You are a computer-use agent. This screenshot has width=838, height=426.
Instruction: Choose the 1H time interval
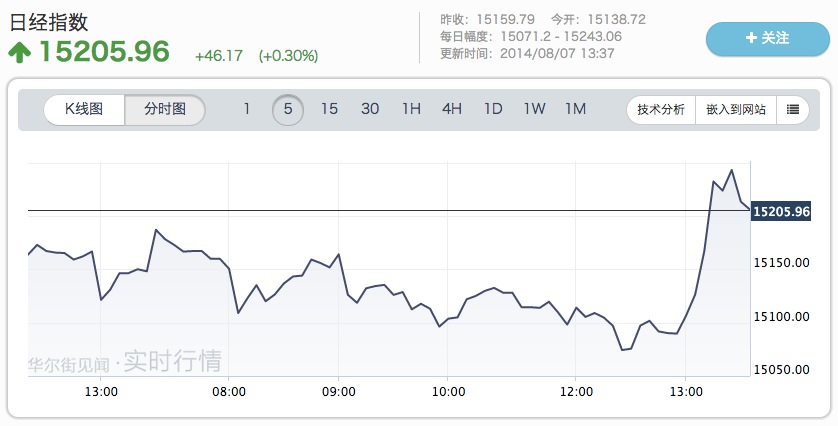[x=411, y=110]
